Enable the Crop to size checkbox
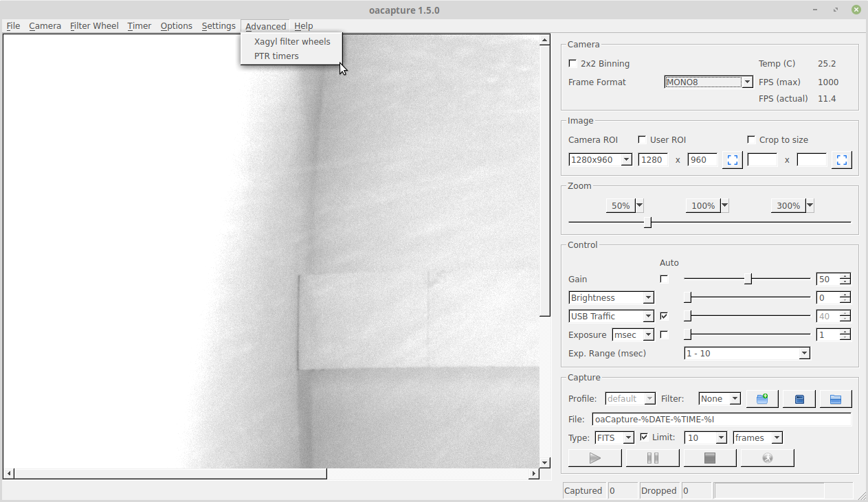Viewport: 868px width, 502px height. tap(751, 140)
